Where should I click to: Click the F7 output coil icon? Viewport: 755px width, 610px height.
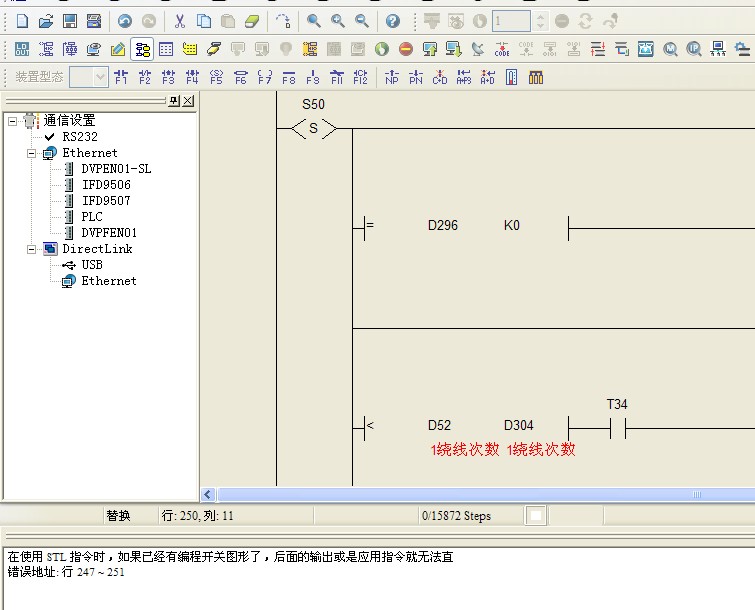point(265,77)
